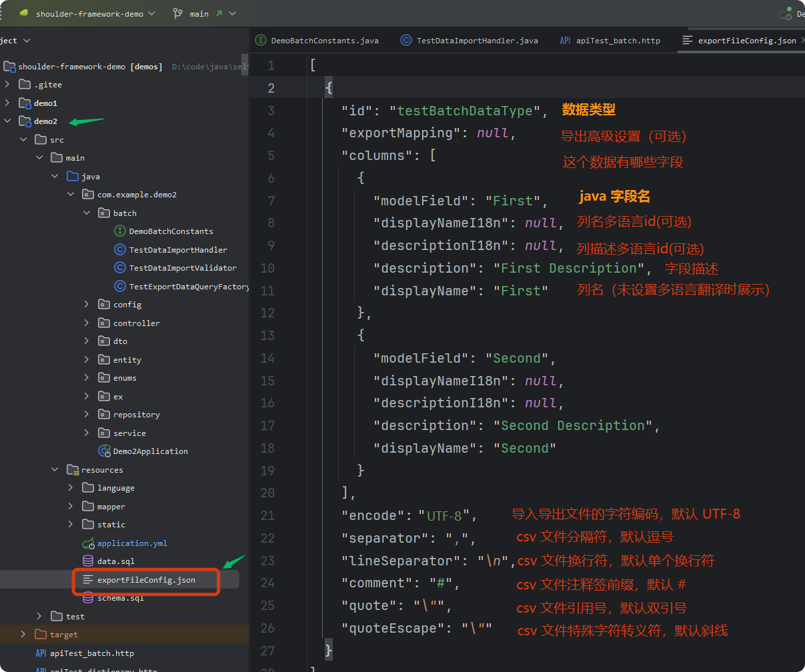Select data.sql in the tree
Viewport: 805px width, 672px height.
click(115, 561)
